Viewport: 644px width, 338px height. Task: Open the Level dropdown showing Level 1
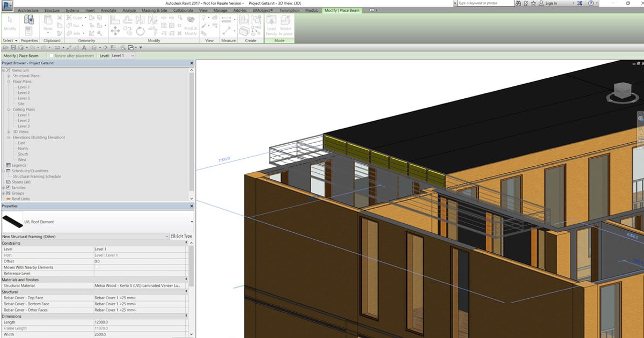122,55
